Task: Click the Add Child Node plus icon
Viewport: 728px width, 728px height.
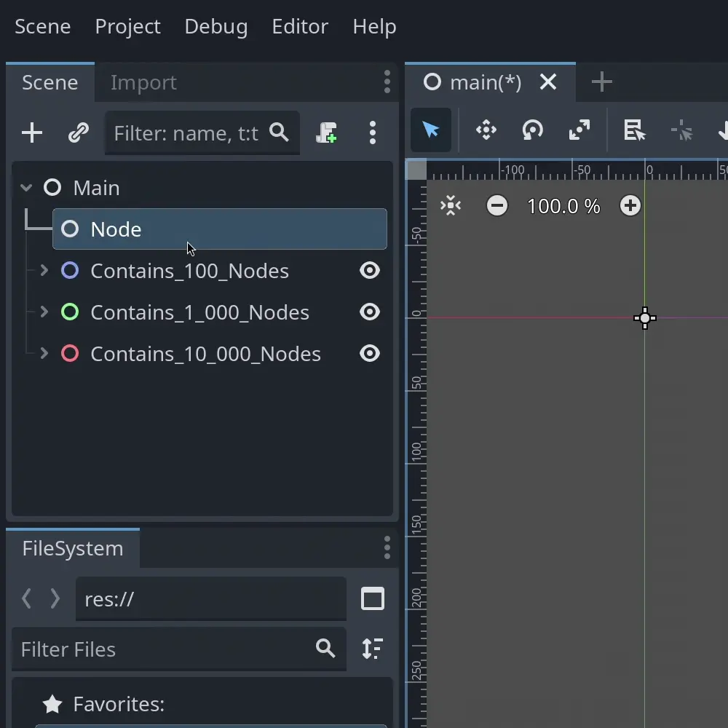Action: point(32,132)
